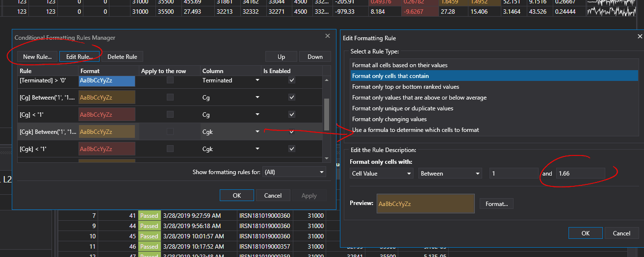The width and height of the screenshot is (644, 257).
Task: Click the Passed cell in row 7
Action: pos(149,216)
